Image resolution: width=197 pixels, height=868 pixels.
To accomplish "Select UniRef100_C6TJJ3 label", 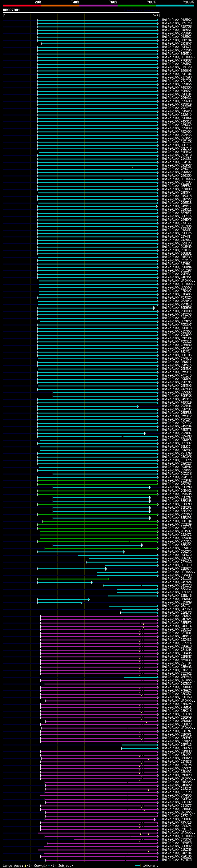I will [176, 565].
